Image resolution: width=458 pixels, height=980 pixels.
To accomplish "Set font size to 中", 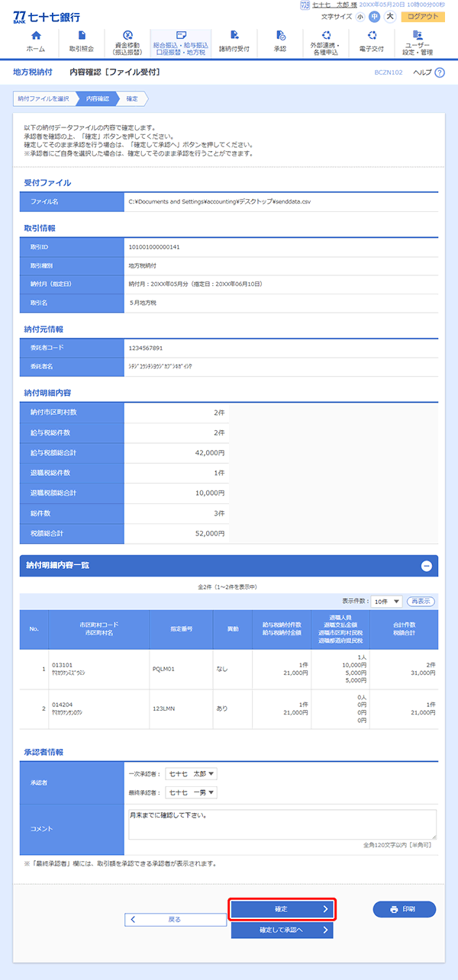I will 375,17.
